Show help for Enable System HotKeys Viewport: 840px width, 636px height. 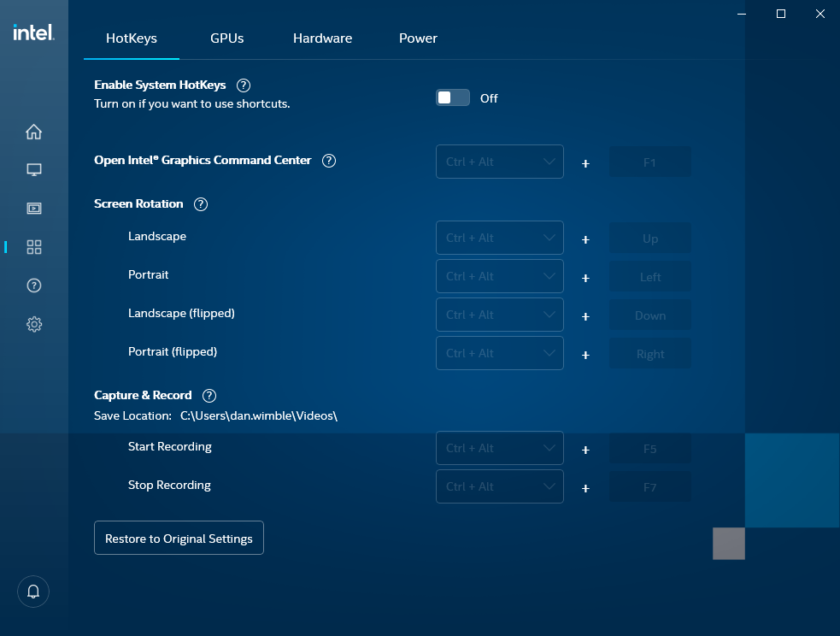[x=244, y=85]
